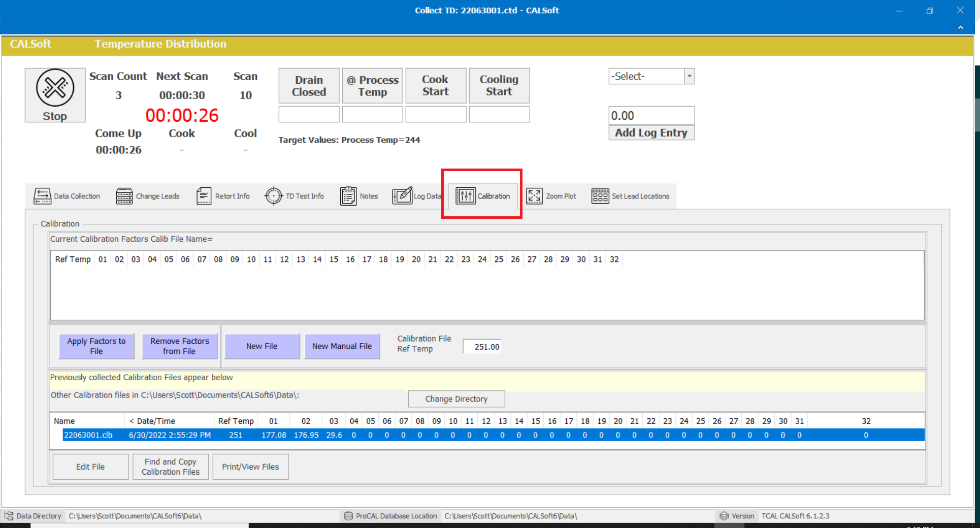Click the red 00:00:26 countdown timer
980x528 pixels.
[182, 116]
